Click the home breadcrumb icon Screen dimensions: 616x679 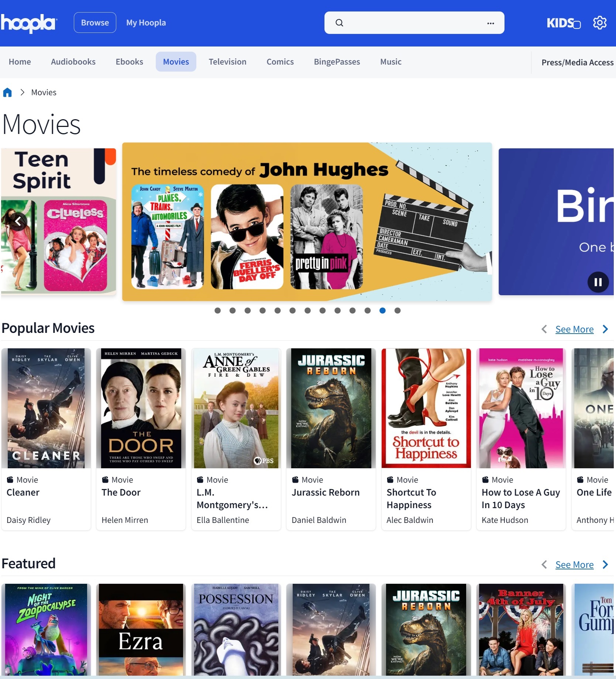[x=7, y=92]
